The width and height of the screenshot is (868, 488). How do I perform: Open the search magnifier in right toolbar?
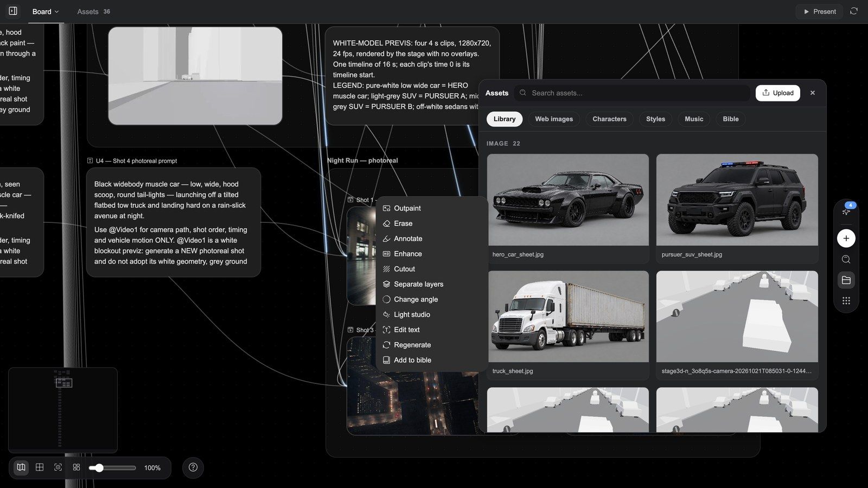[846, 259]
